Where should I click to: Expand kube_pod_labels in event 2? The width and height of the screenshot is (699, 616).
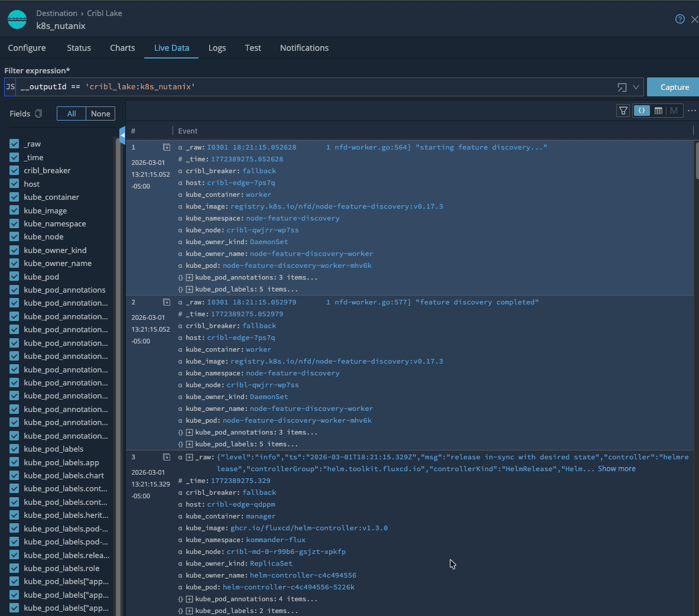point(189,445)
